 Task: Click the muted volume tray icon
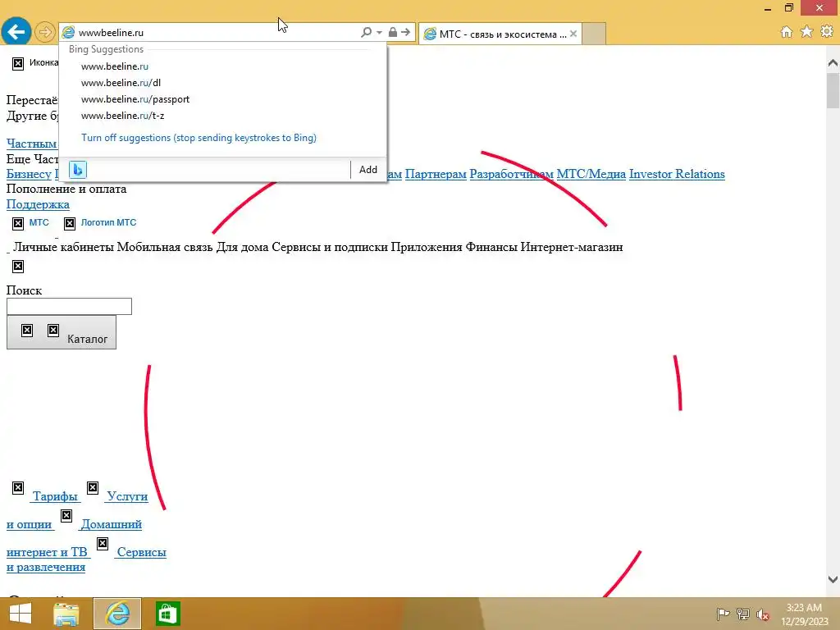click(x=762, y=614)
